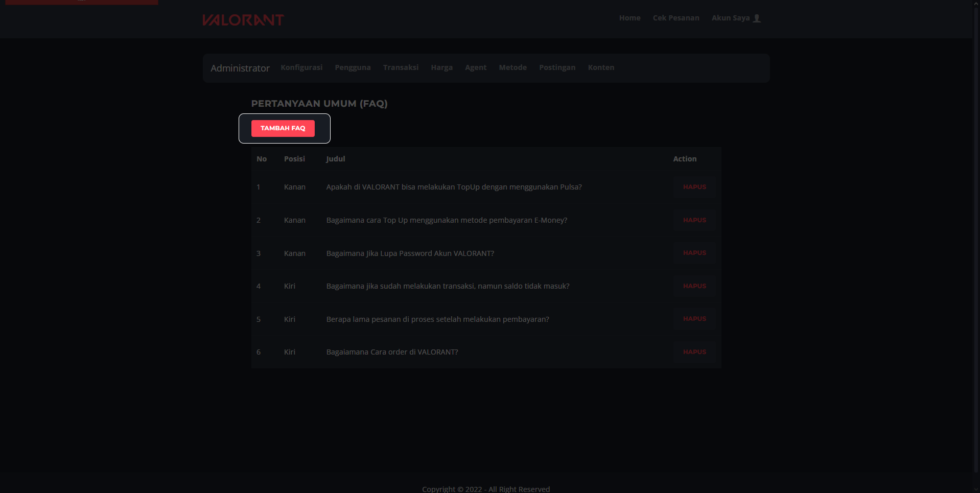Image resolution: width=980 pixels, height=493 pixels.
Task: Open the Akun Saya account link
Action: (731, 18)
